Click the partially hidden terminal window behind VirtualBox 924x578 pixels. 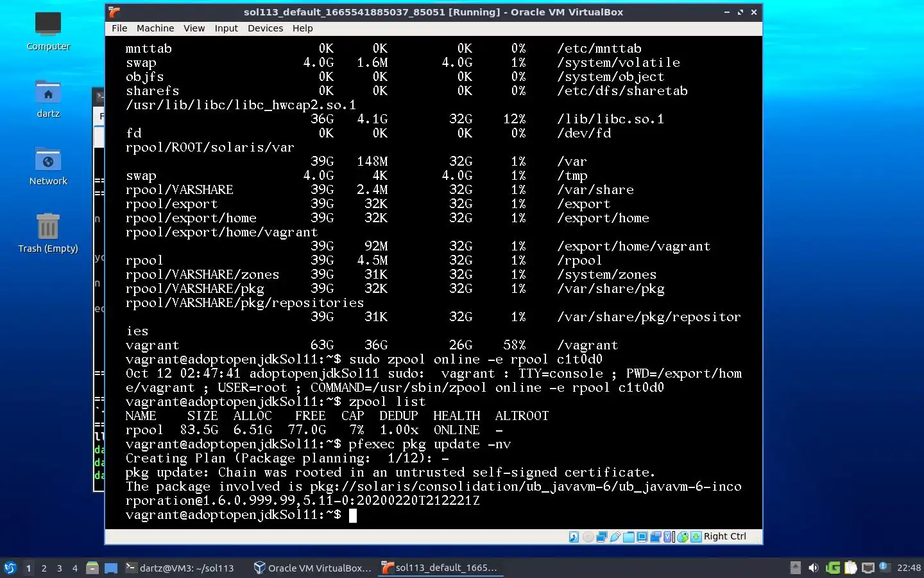[99, 289]
